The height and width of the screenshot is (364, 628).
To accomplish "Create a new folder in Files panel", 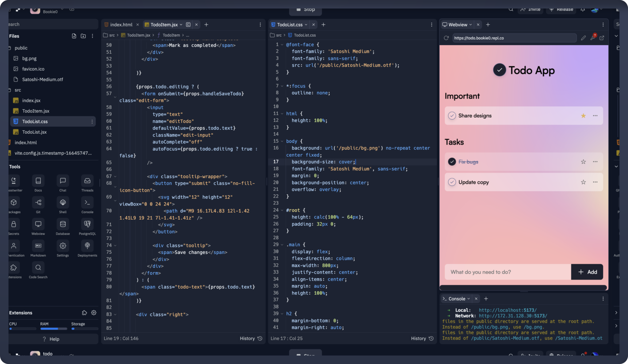I will pyautogui.click(x=83, y=36).
